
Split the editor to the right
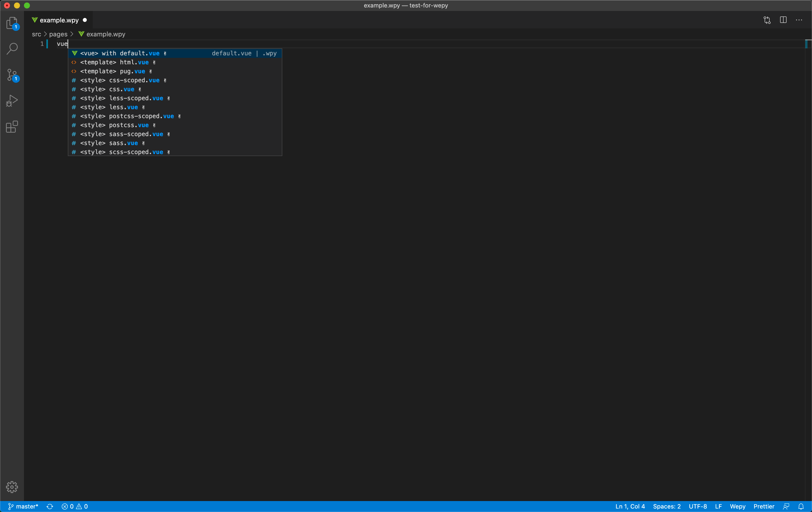coord(783,20)
